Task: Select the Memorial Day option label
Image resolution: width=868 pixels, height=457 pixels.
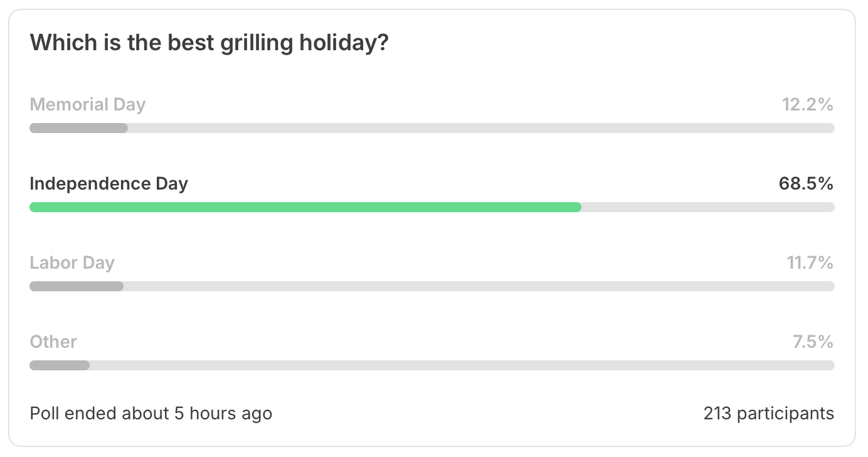Action: click(x=88, y=104)
